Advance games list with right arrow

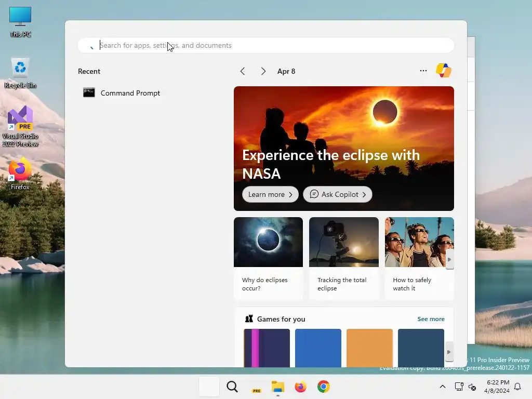449,352
